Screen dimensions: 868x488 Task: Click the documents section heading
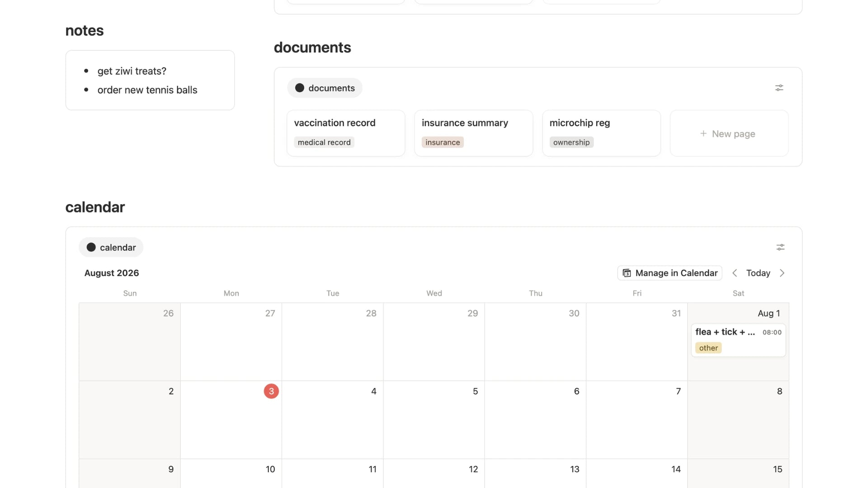[x=312, y=47]
